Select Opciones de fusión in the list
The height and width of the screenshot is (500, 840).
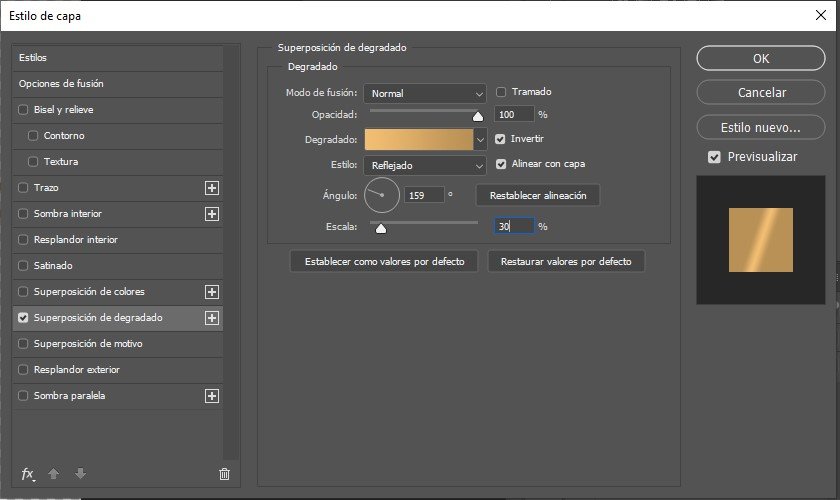point(61,84)
